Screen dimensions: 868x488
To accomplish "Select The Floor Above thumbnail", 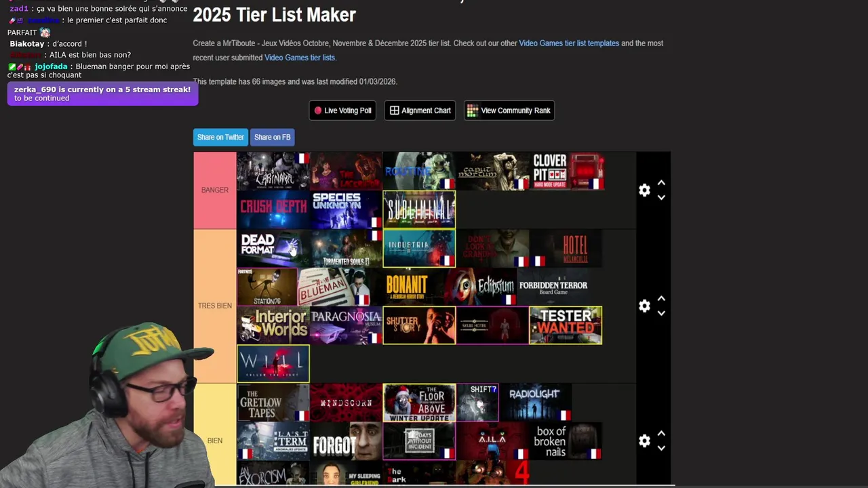I will [419, 403].
